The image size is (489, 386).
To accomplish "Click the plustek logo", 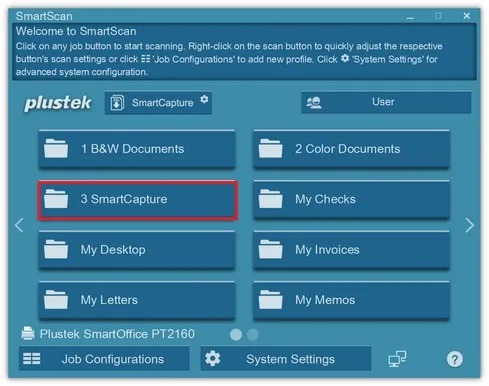I will [x=58, y=103].
